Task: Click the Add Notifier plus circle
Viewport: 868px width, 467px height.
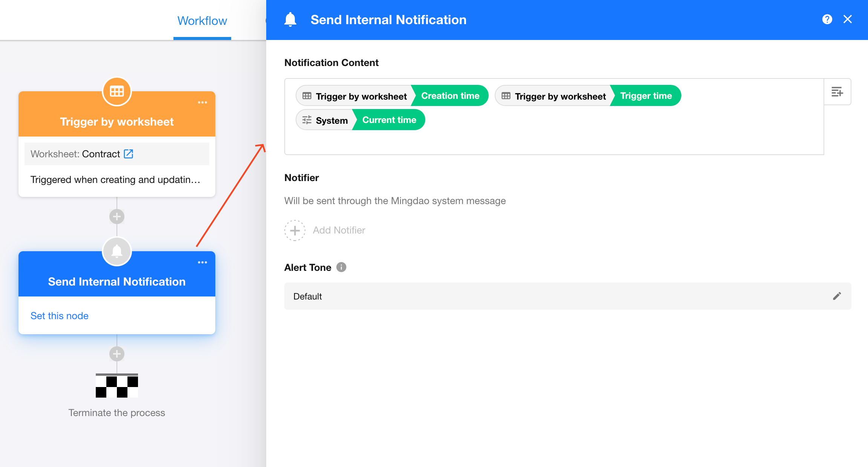Action: 294,230
